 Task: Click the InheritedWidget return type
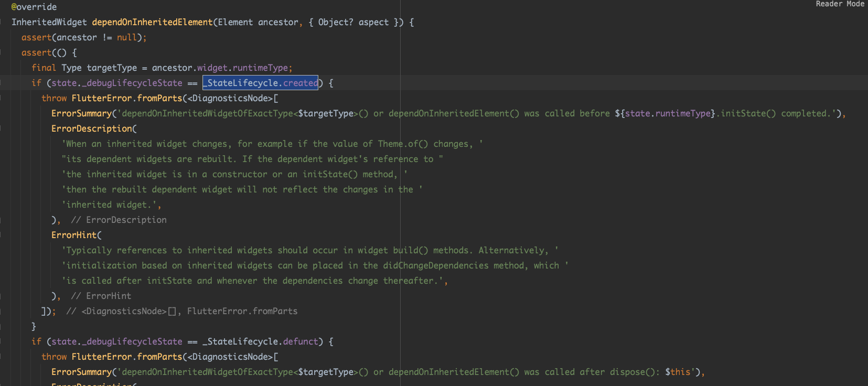pos(49,22)
